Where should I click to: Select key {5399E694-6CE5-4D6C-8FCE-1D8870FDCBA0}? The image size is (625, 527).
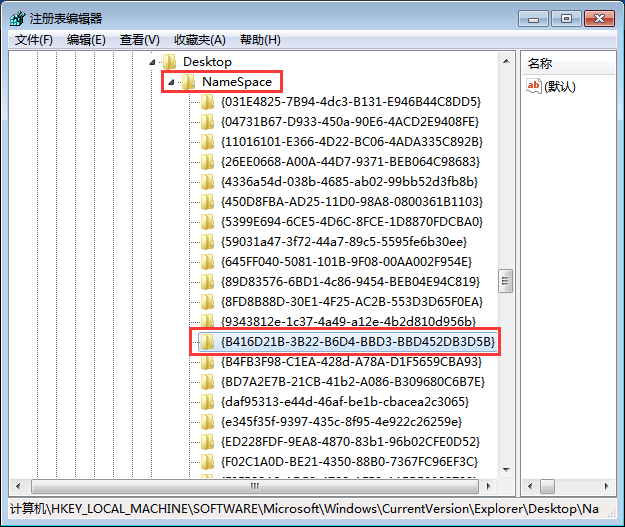pos(352,222)
